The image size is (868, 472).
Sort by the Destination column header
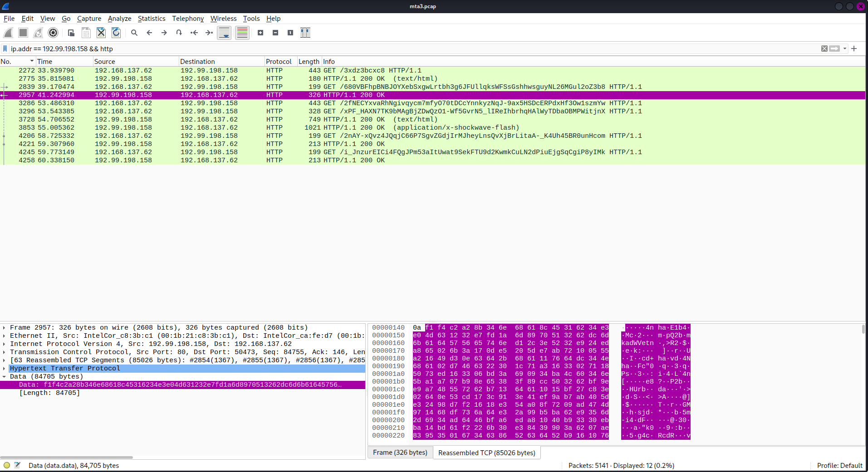(x=222, y=61)
